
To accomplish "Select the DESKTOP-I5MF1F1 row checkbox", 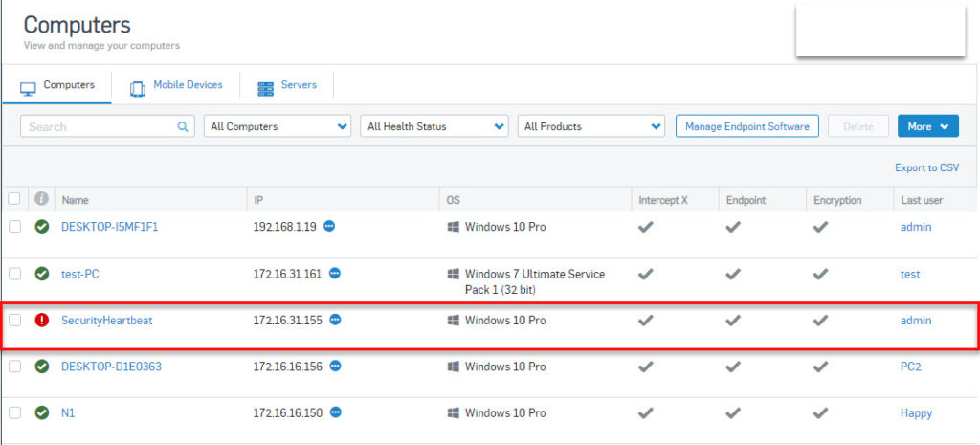I will (x=14, y=227).
